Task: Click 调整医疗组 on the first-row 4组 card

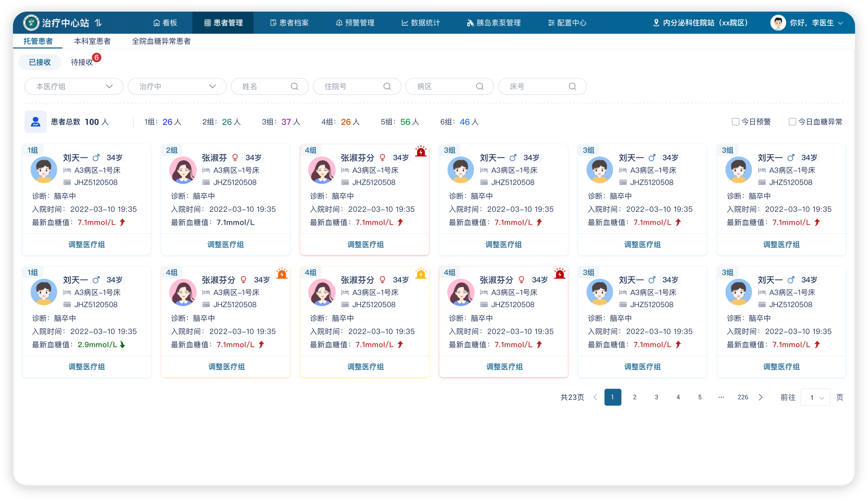Action: coord(365,245)
